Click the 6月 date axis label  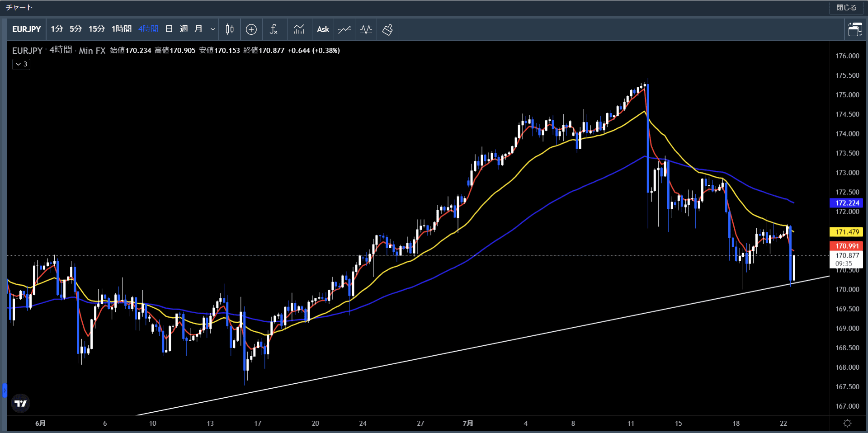point(40,423)
